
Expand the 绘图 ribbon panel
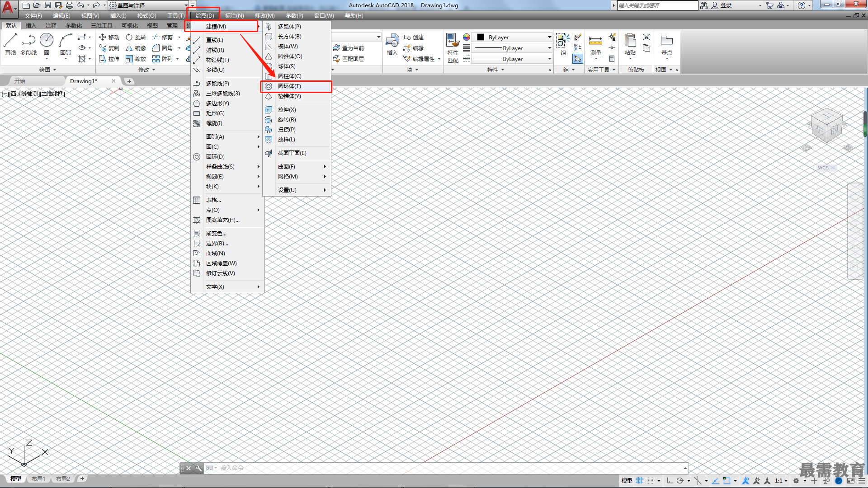[47, 70]
